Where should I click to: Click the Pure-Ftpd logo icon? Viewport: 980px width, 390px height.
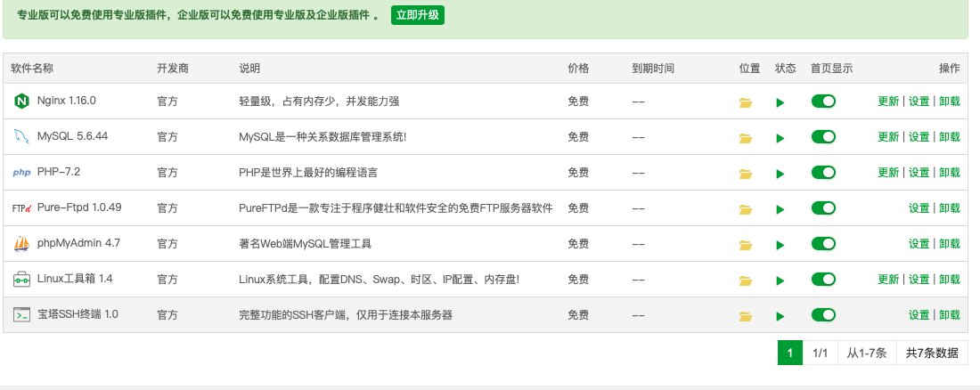tap(22, 208)
